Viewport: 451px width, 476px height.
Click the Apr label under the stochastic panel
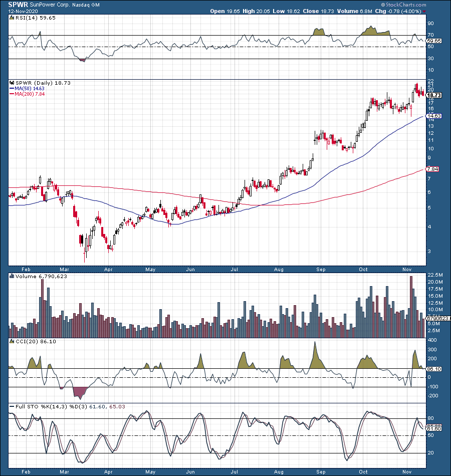(x=108, y=472)
